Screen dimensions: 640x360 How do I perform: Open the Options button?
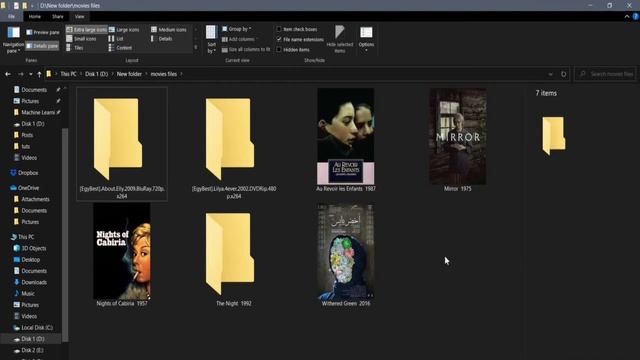(366, 40)
